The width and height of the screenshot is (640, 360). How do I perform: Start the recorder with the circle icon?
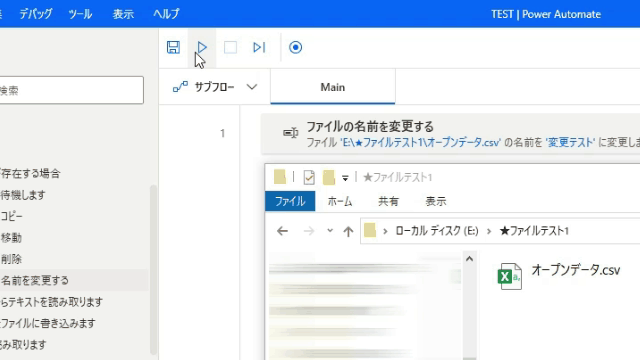tap(296, 47)
